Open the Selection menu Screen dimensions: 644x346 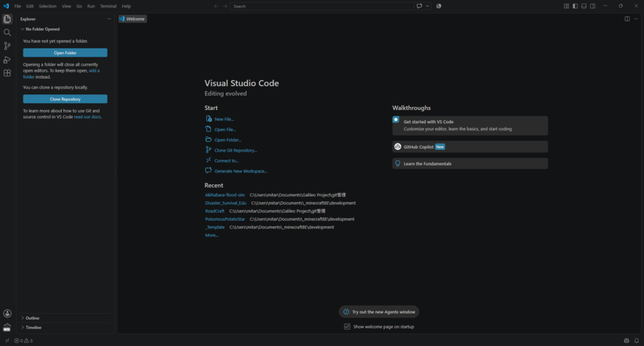pyautogui.click(x=48, y=6)
